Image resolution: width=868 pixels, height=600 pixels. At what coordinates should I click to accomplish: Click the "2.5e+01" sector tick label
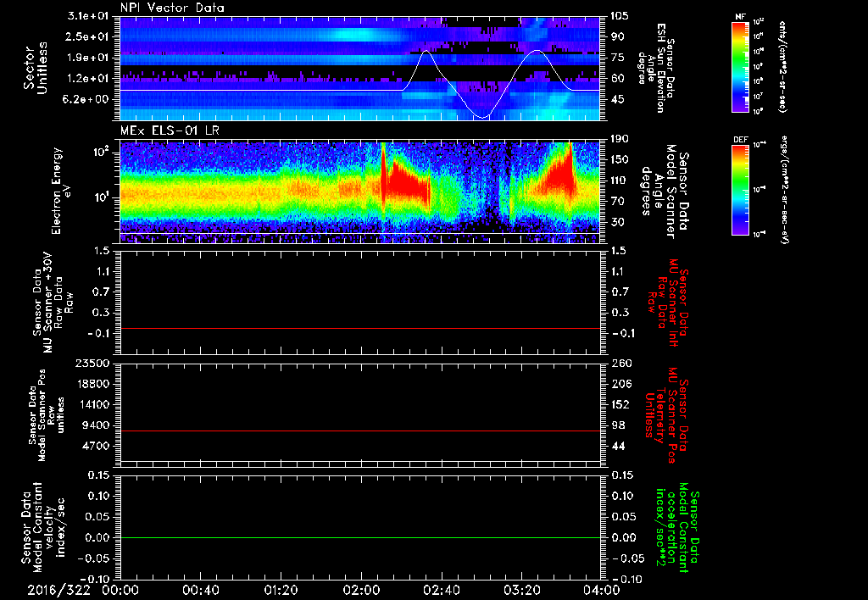pos(88,37)
